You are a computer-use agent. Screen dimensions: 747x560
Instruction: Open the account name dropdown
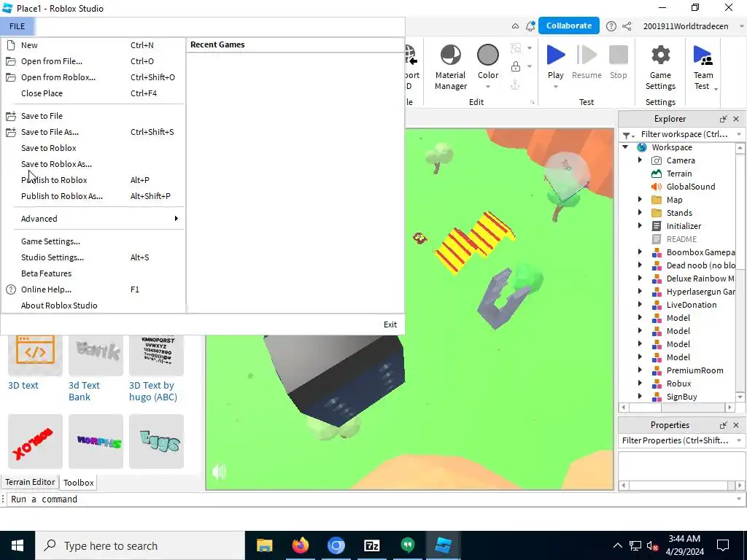point(742,27)
